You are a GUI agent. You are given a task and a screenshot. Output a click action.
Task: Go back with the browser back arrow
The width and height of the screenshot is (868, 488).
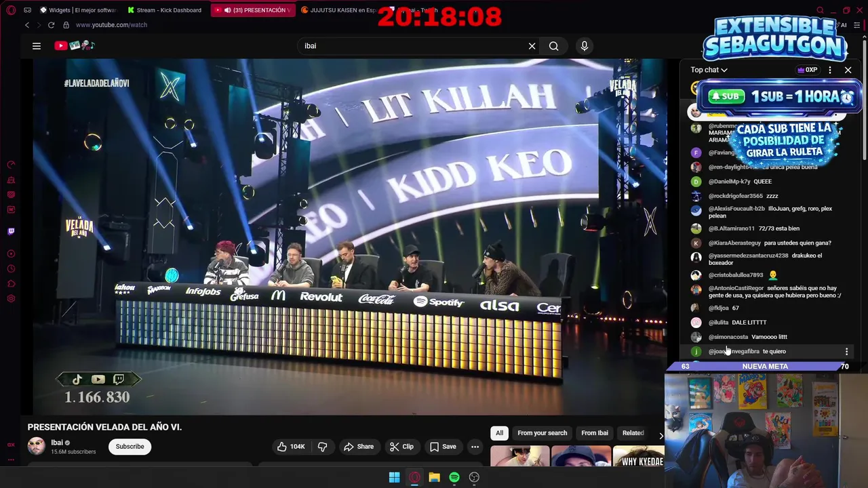(x=27, y=25)
